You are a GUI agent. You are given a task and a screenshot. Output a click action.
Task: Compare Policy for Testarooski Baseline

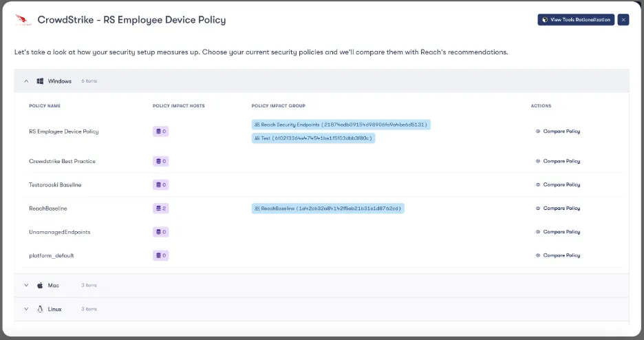(558, 184)
